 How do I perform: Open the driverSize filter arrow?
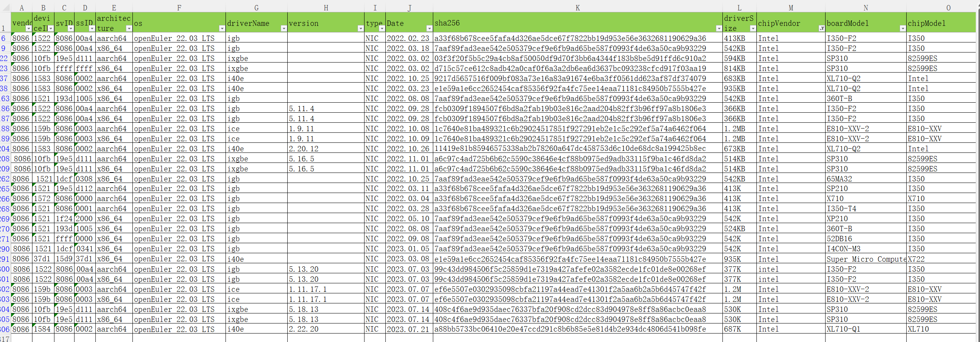coord(753,29)
